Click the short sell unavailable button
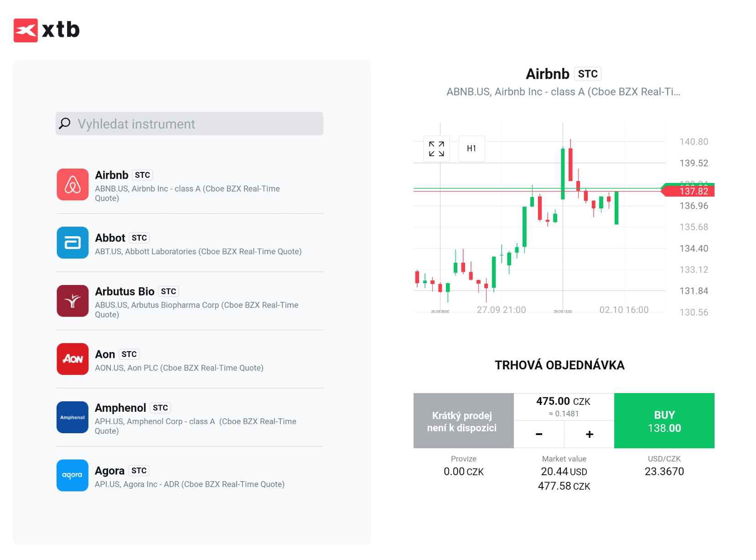756x560 pixels. pyautogui.click(x=463, y=421)
